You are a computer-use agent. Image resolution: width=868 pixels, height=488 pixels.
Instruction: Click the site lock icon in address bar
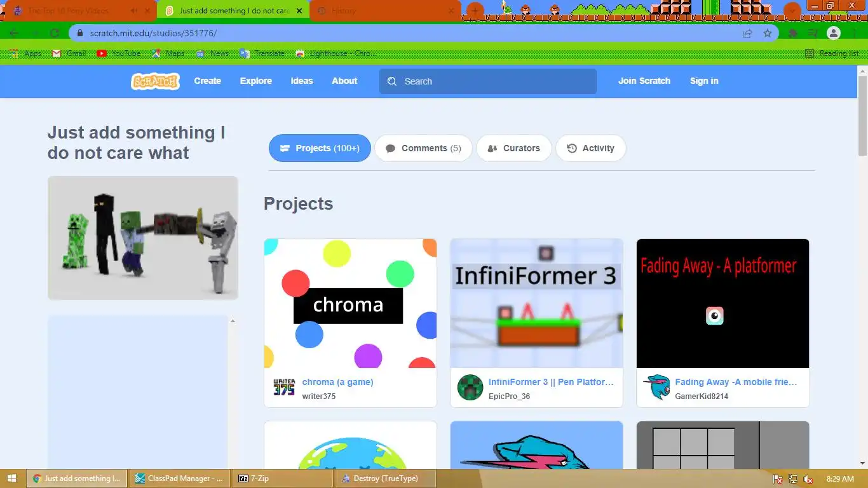79,33
